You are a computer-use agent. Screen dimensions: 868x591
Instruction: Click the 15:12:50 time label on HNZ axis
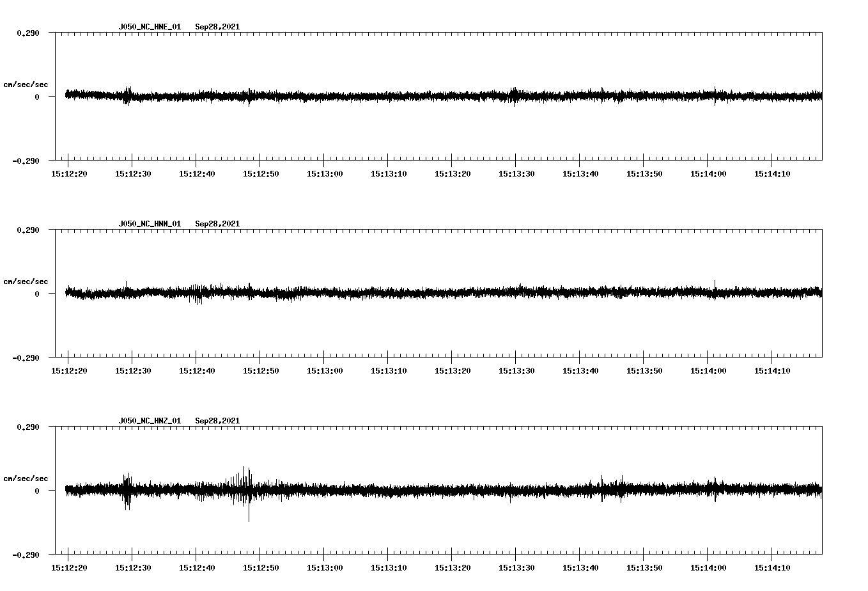click(261, 568)
